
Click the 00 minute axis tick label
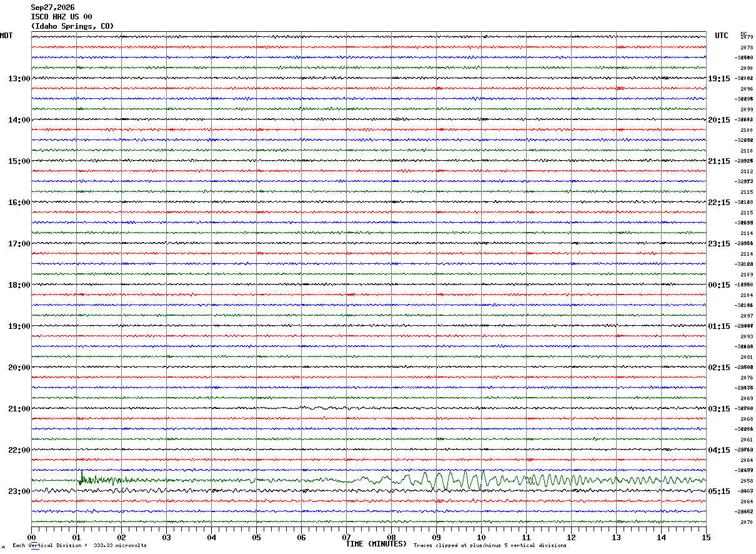32,537
